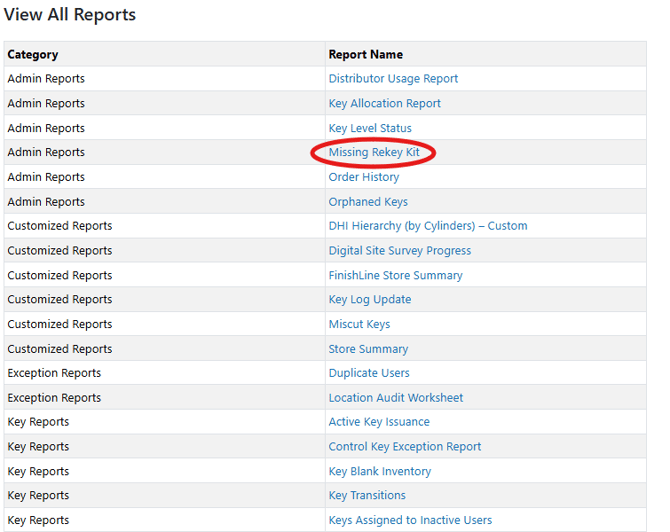
Task: View the Order History report
Action: (x=364, y=177)
